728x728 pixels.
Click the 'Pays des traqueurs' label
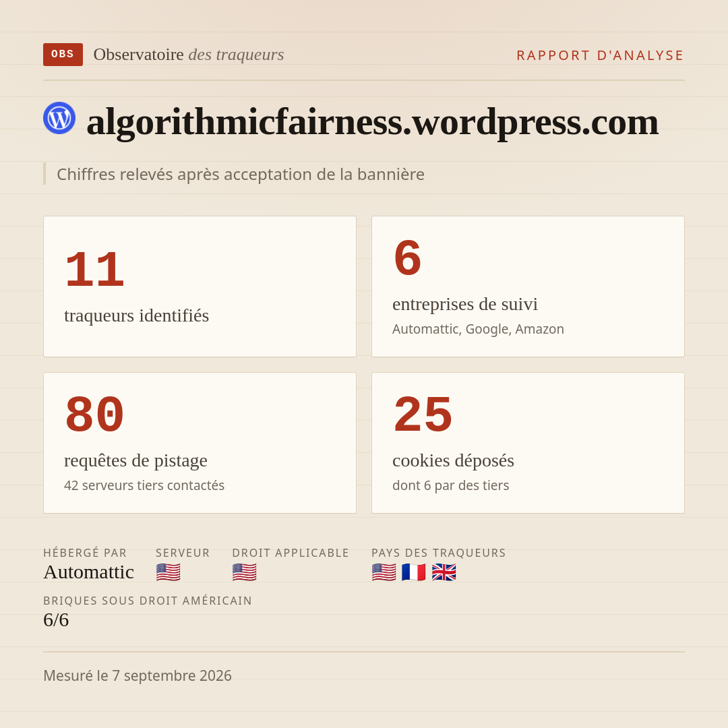click(439, 553)
